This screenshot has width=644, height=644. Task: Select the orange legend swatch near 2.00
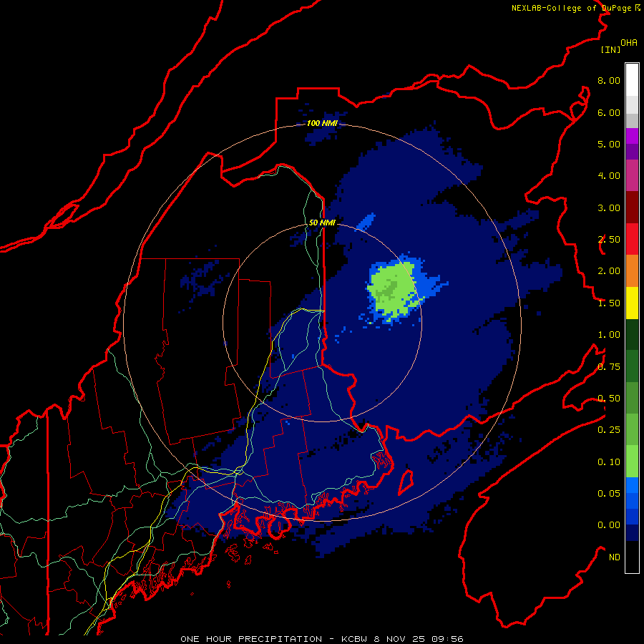632,270
